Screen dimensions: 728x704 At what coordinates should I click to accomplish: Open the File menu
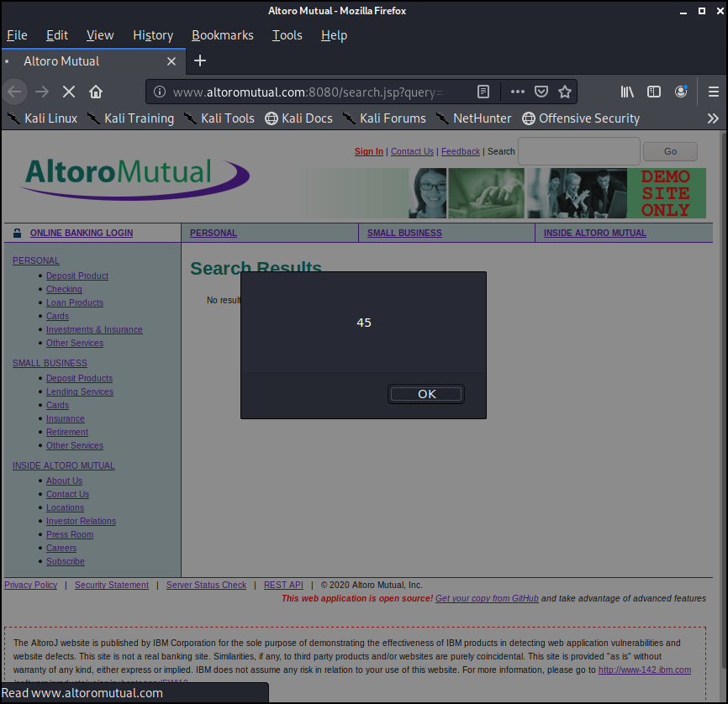pos(17,35)
